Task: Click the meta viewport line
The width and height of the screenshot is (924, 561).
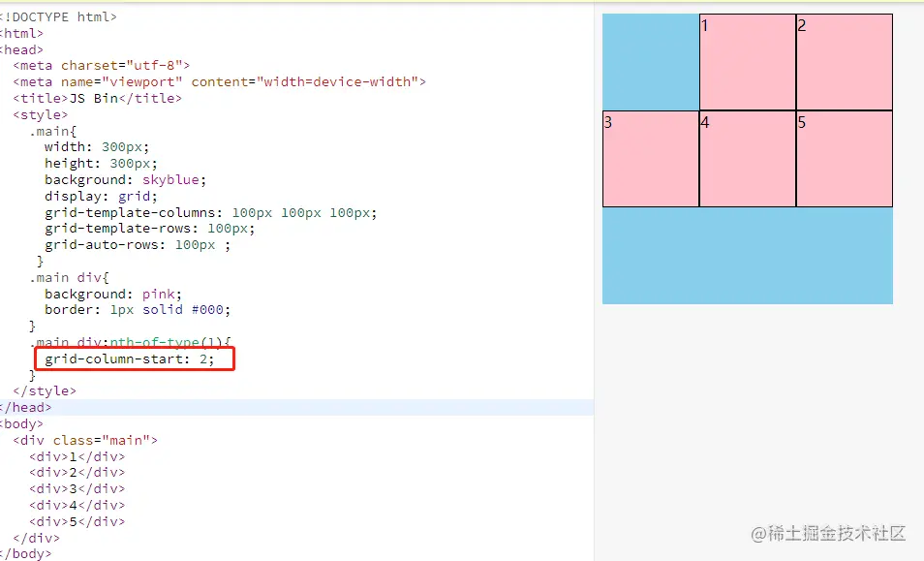Action: pyautogui.click(x=219, y=82)
